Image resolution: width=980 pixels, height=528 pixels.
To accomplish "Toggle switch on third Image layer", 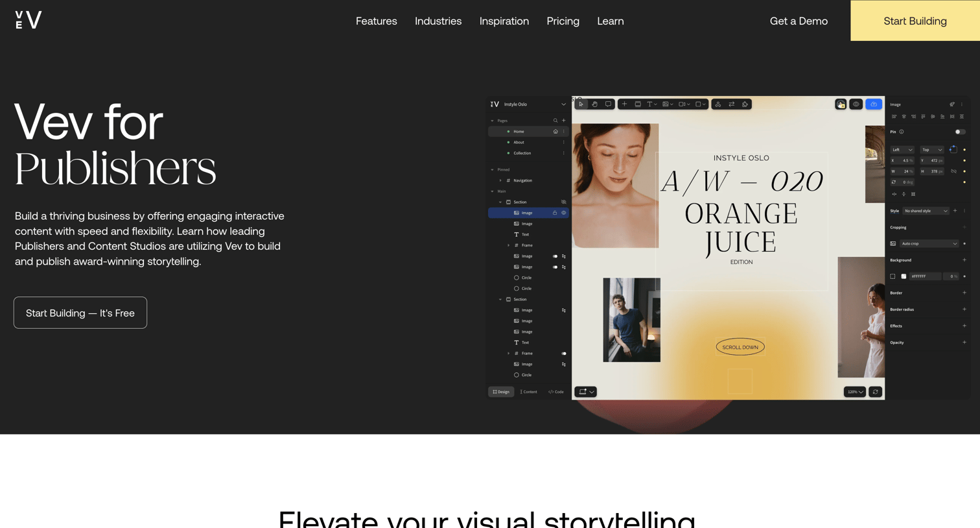I will tap(555, 256).
